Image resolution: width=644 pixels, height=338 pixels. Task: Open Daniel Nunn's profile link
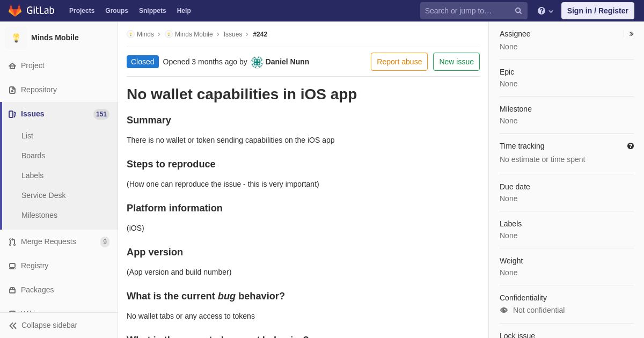click(287, 62)
